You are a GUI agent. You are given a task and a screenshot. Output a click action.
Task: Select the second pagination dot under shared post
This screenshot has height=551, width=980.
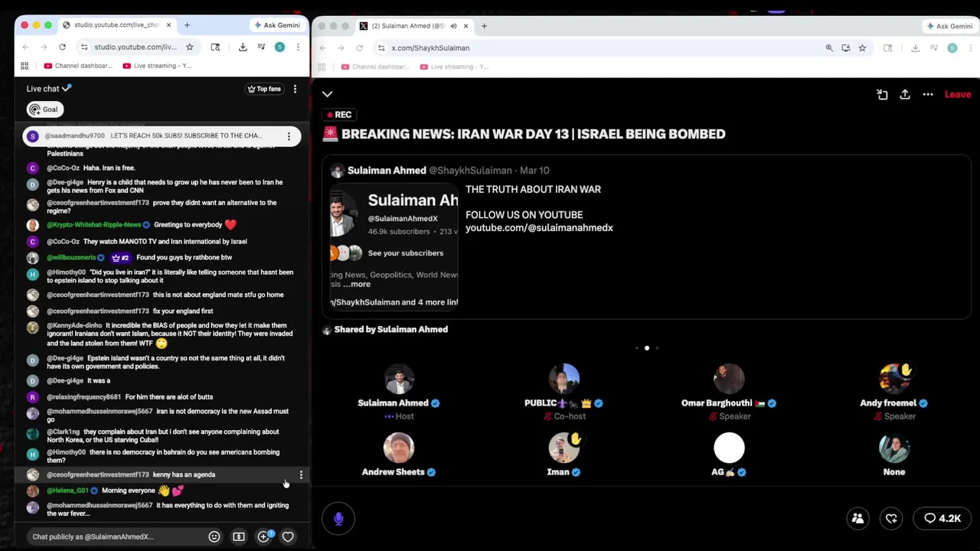(x=647, y=348)
